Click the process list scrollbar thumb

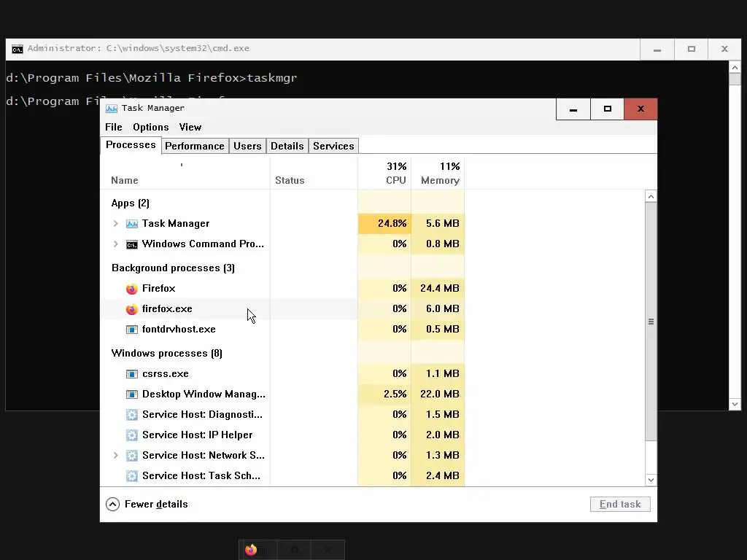click(651, 322)
